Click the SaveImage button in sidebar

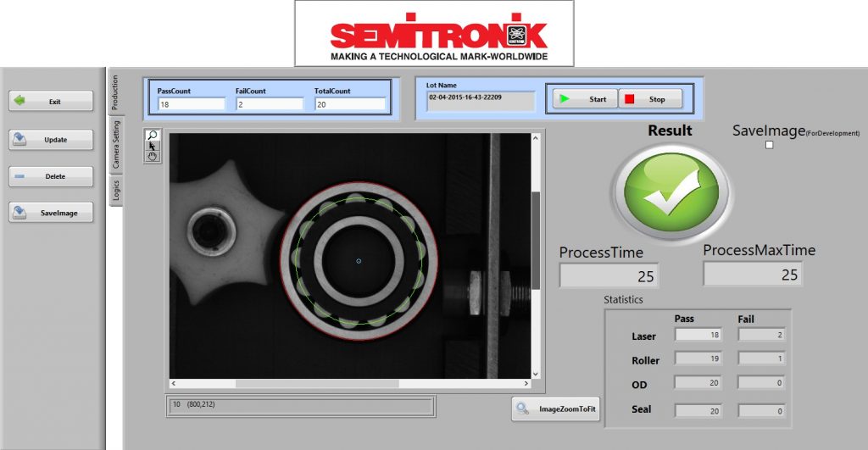(x=51, y=213)
